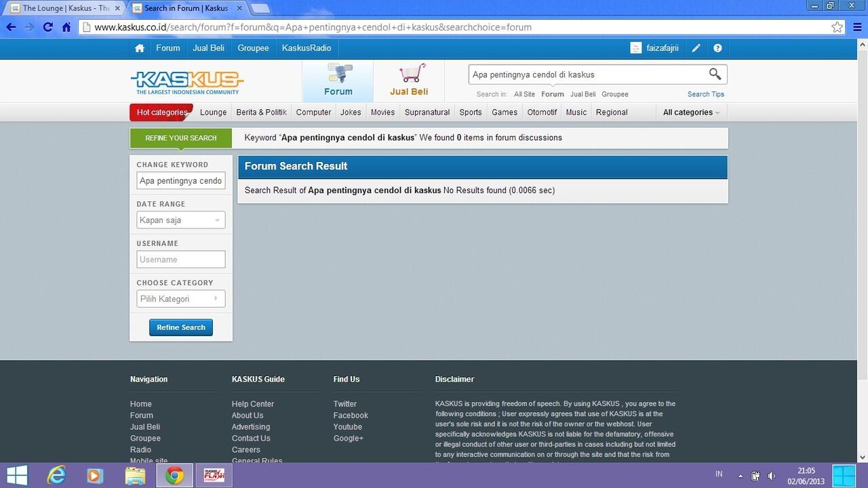This screenshot has width=868, height=488.
Task: Open Search Tips link
Action: (x=706, y=94)
